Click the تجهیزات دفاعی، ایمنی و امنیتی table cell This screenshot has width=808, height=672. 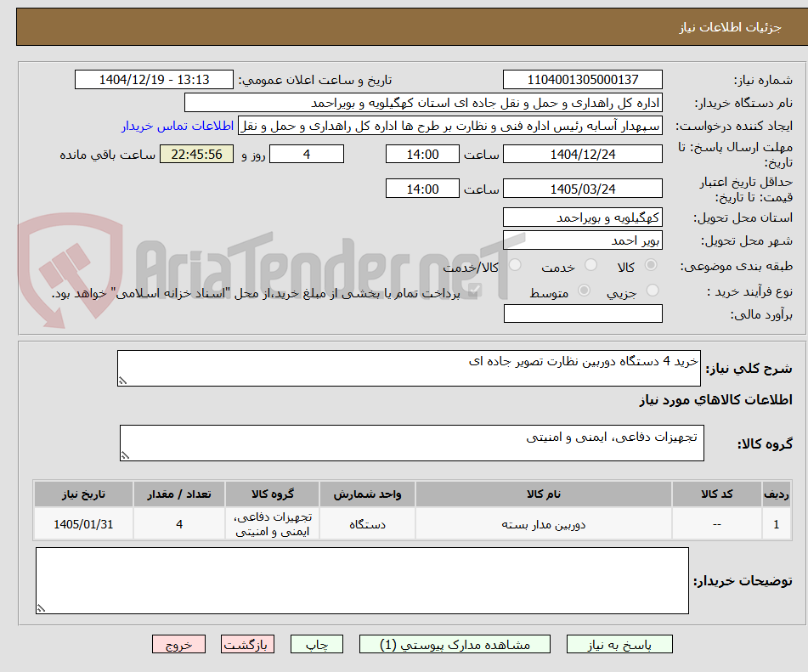273,524
